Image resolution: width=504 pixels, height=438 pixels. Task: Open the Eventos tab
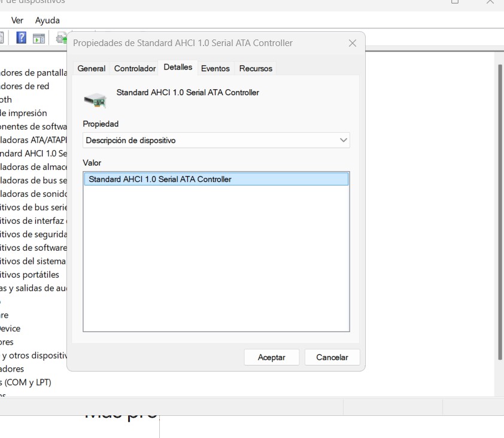(215, 68)
